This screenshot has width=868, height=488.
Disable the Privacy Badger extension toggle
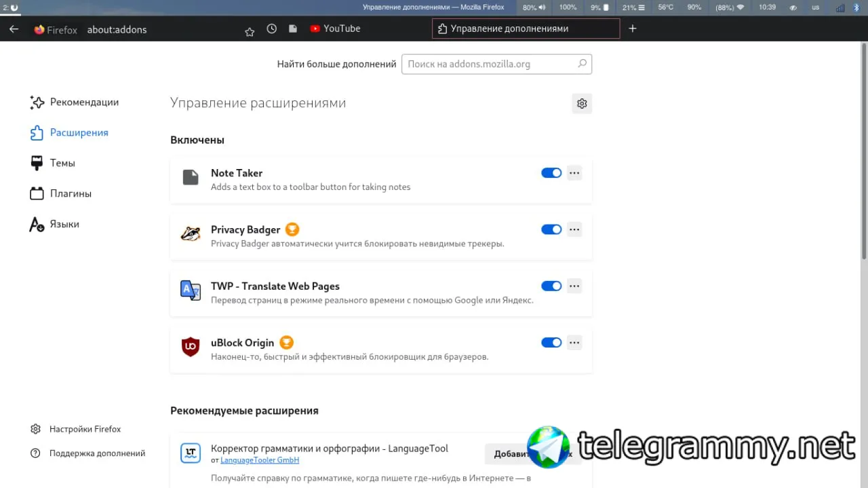pos(551,229)
